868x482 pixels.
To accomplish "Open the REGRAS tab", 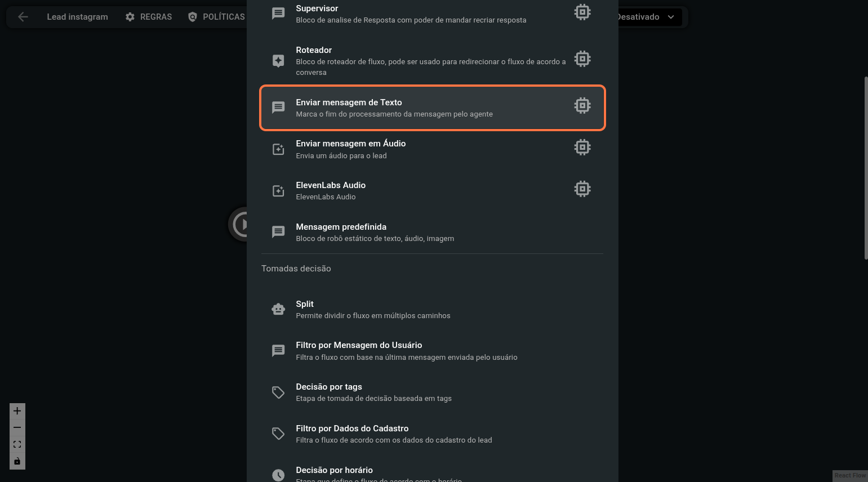I will 149,17.
